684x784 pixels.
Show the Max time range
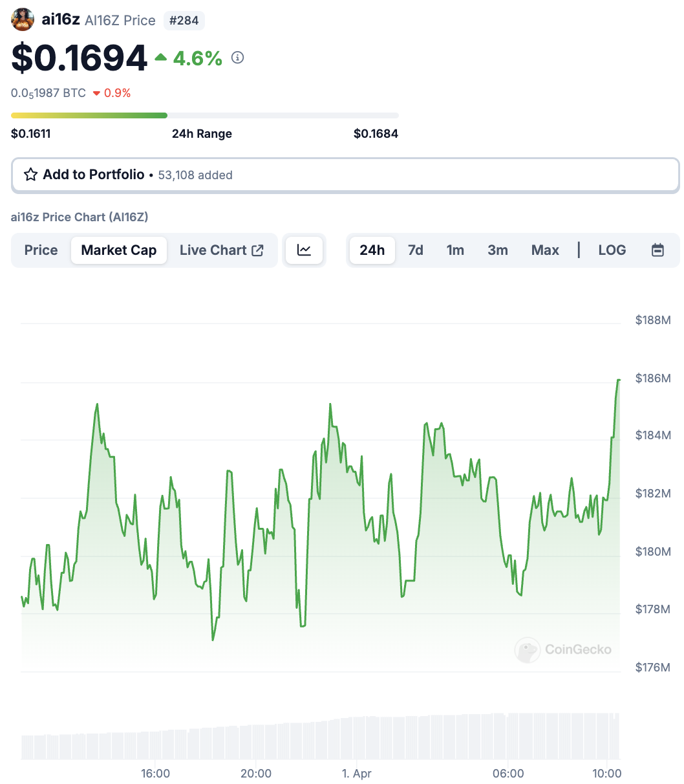[x=545, y=250]
